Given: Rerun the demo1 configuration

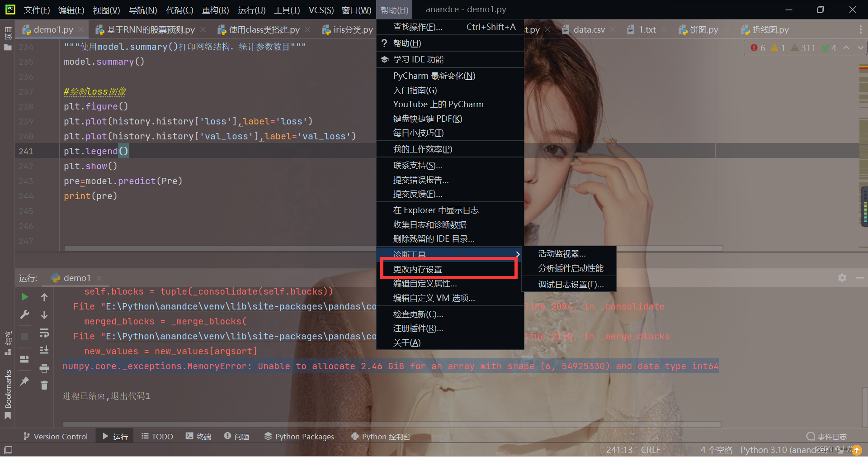Looking at the screenshot, I should [x=25, y=297].
